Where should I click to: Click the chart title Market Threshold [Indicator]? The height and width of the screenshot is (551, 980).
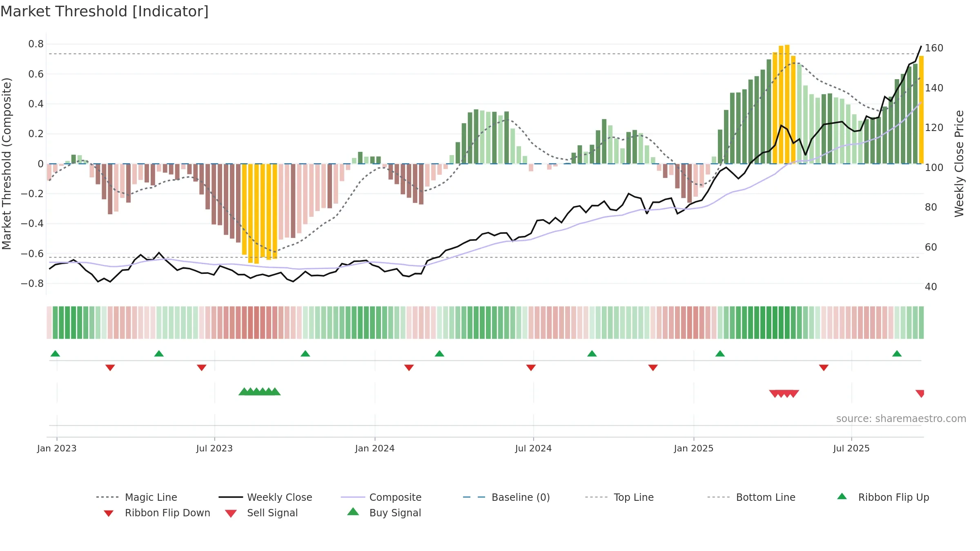tap(105, 11)
